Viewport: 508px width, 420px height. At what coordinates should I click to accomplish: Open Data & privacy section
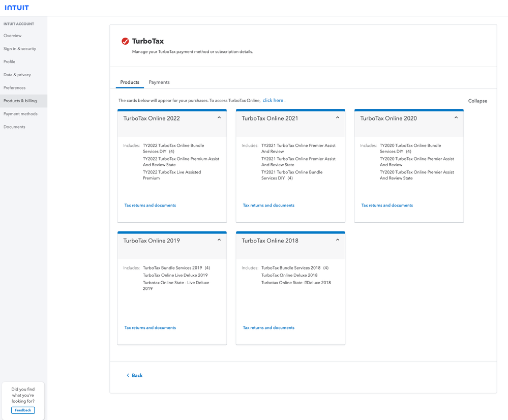tap(24, 75)
